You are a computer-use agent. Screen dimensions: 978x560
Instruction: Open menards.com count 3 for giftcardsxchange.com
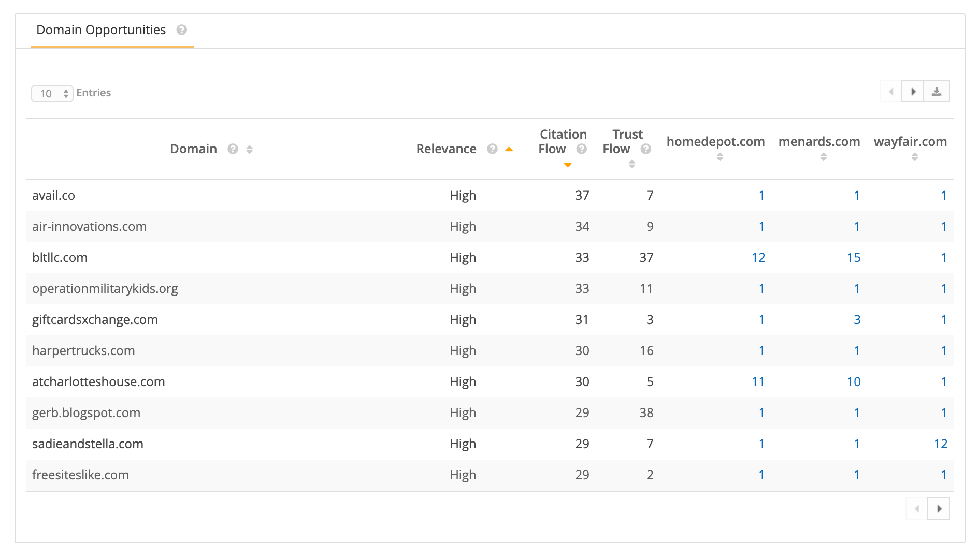tap(857, 320)
